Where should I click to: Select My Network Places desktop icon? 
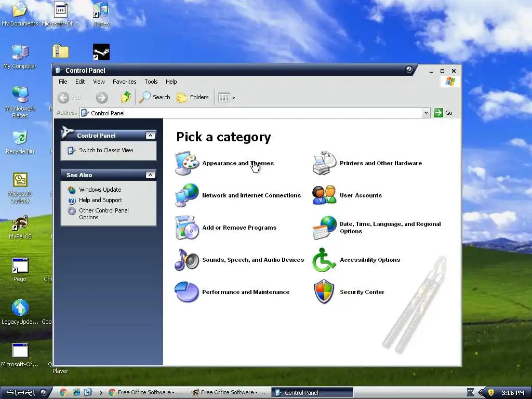(20, 102)
